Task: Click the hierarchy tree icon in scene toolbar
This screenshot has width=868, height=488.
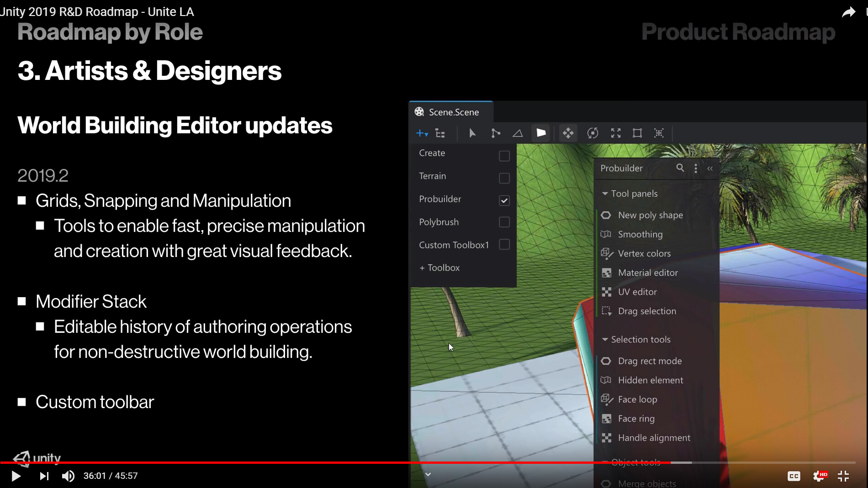Action: 440,133
